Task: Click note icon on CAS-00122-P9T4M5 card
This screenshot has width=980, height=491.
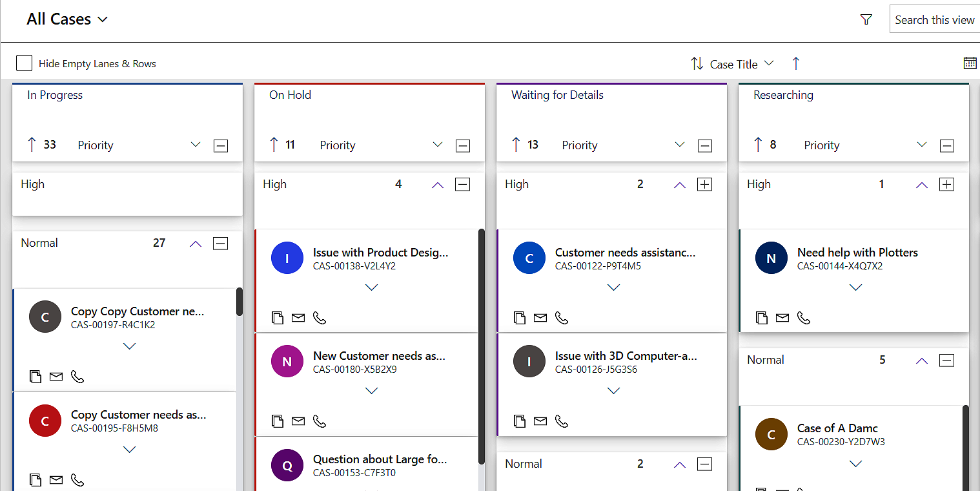Action: pos(519,317)
